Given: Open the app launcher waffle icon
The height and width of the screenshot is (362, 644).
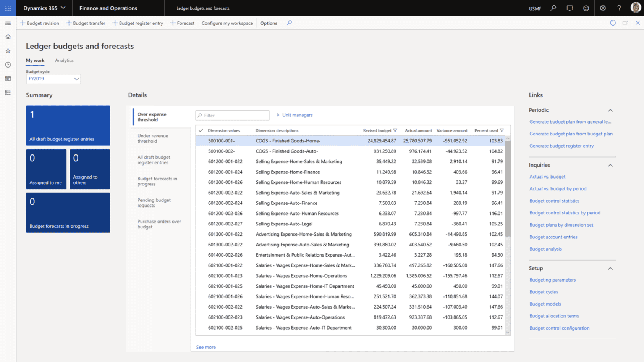Looking at the screenshot, I should pos(8,8).
